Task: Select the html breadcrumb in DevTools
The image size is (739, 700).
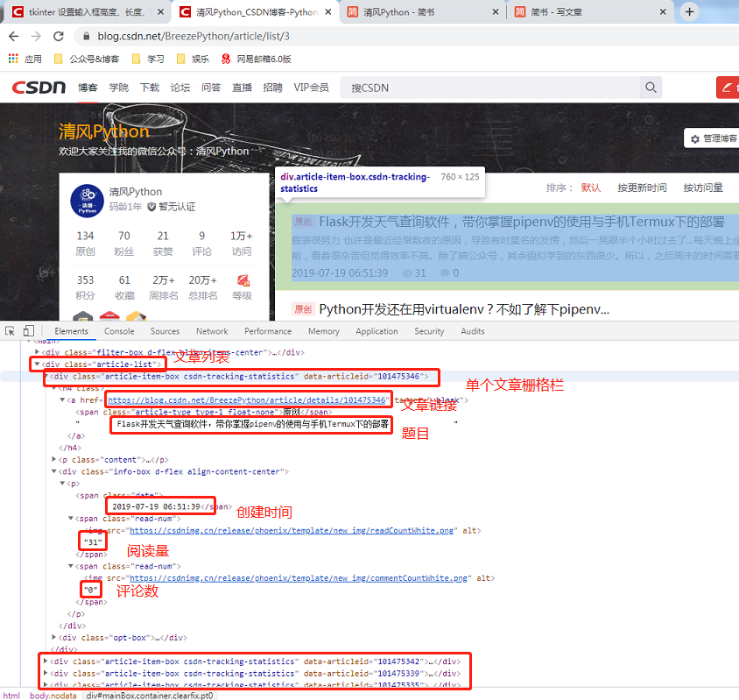Action: click(x=11, y=696)
